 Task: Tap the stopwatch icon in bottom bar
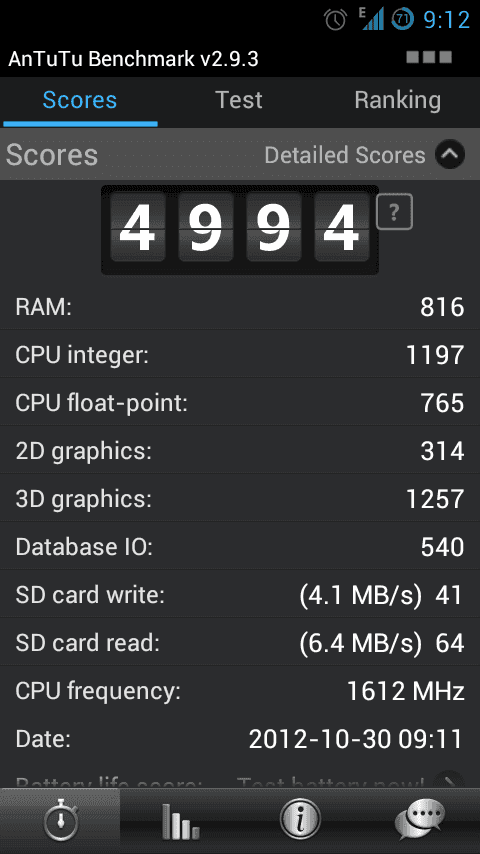[x=60, y=820]
